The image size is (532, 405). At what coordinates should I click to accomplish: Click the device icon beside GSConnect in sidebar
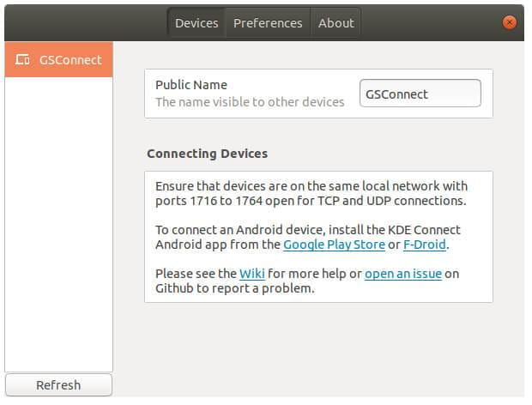click(23, 60)
